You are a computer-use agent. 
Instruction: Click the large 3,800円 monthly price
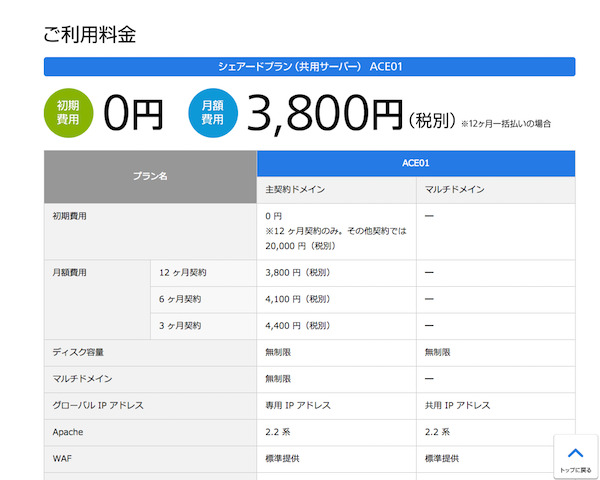coord(325,114)
